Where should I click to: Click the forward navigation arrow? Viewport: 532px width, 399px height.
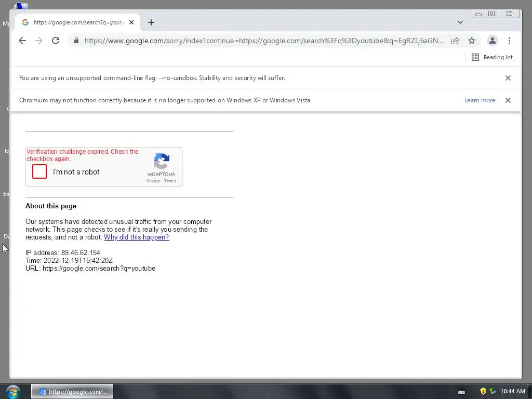[x=39, y=41]
